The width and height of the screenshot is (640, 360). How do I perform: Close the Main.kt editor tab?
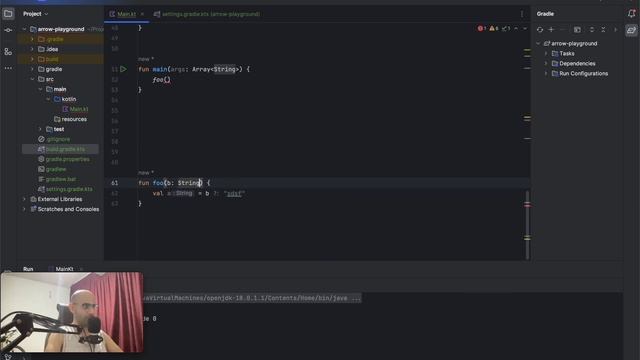point(142,14)
